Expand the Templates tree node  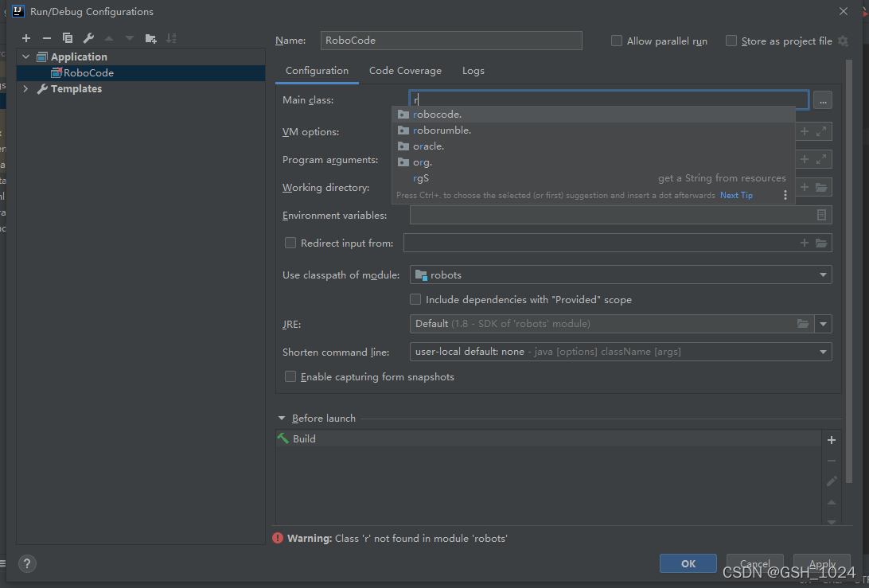pos(26,88)
